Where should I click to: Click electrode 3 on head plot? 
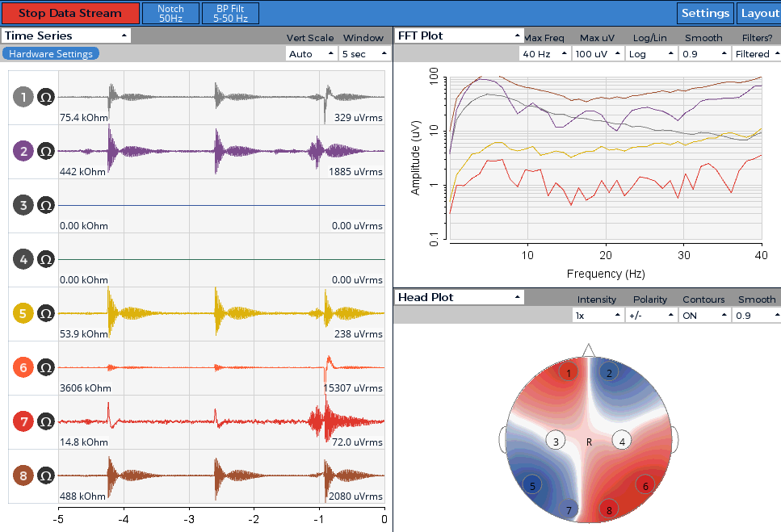(x=556, y=441)
